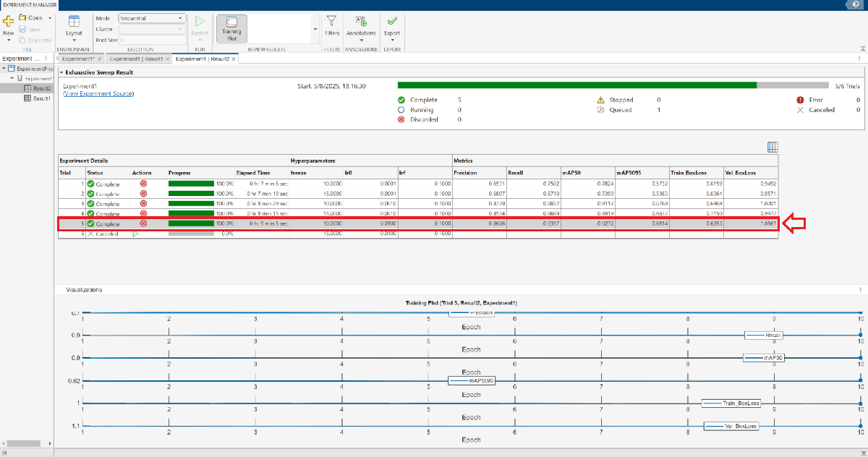Click the Export checkmark icon

click(x=392, y=21)
